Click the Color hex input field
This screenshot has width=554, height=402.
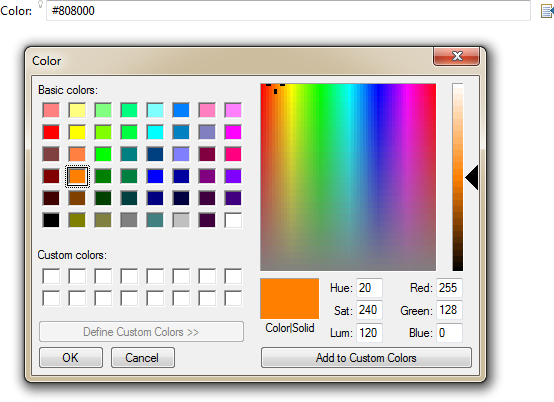[x=288, y=11]
